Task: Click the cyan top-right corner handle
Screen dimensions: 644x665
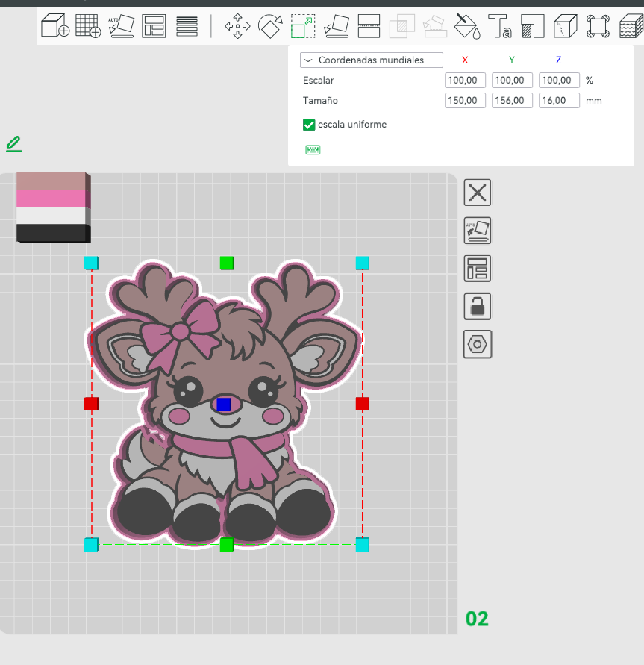Action: point(362,263)
